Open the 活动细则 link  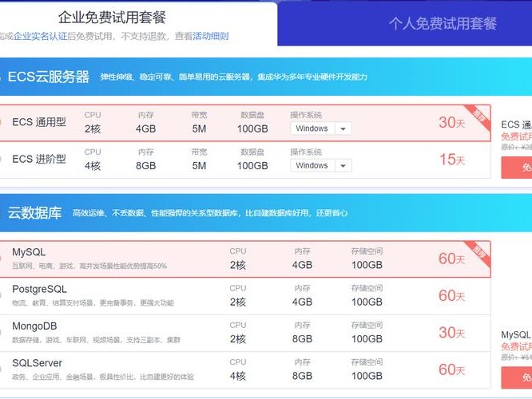click(211, 36)
